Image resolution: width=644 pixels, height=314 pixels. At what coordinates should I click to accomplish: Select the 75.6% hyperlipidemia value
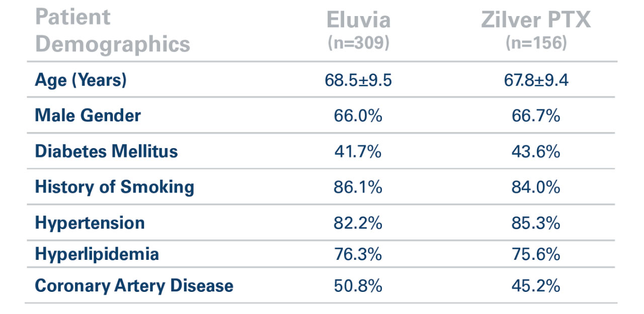click(x=536, y=254)
